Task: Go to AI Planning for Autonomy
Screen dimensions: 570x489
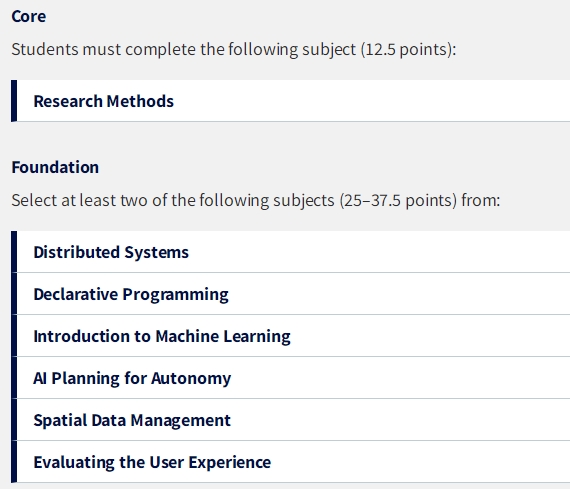Action: (x=132, y=378)
